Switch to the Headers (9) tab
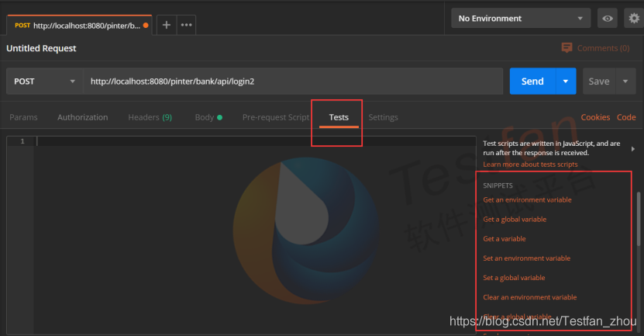644x336 pixels. pyautogui.click(x=150, y=117)
